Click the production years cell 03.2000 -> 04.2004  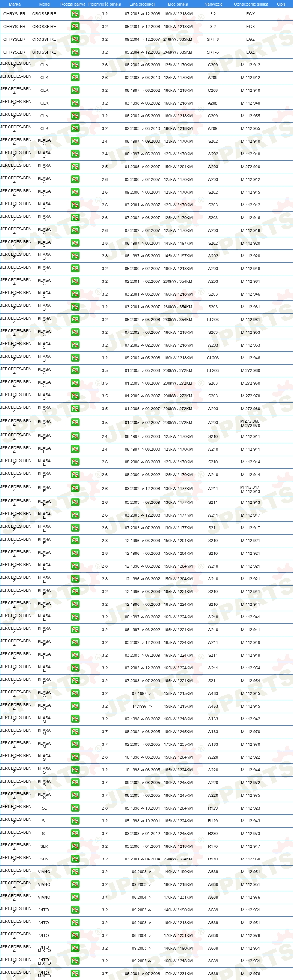pos(142,846)
